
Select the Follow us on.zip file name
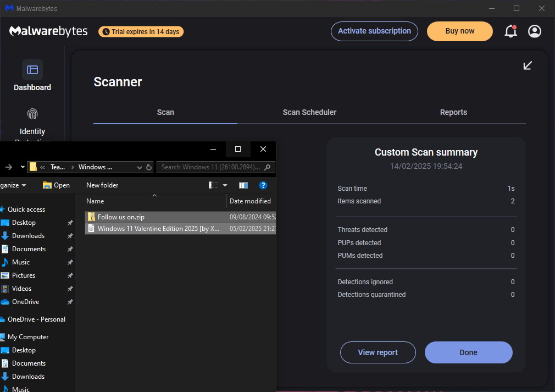(x=121, y=217)
